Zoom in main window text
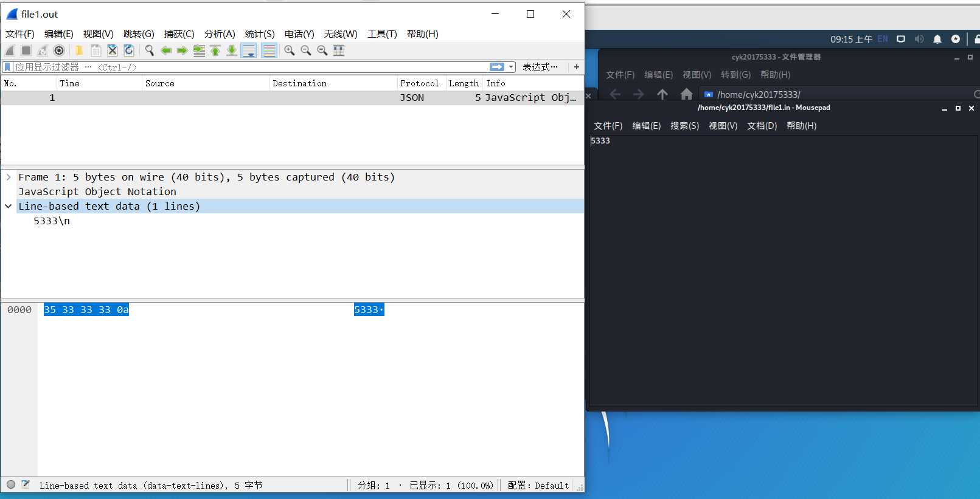 pos(290,50)
